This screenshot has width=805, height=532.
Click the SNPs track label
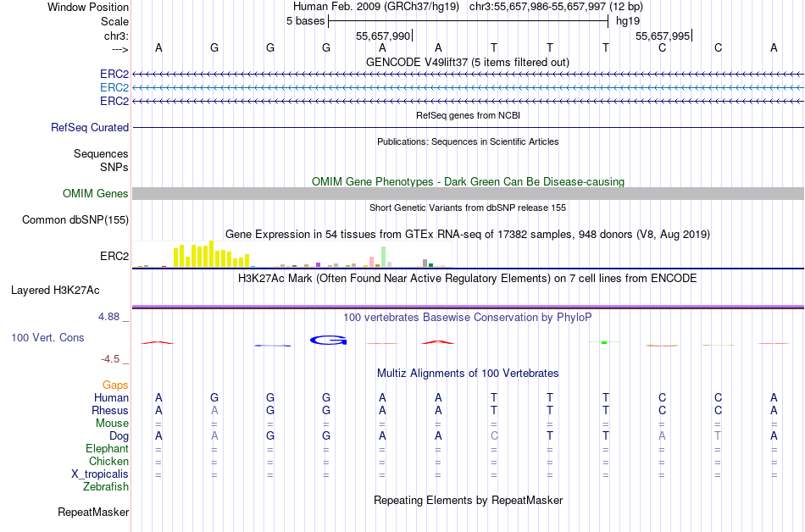click(114, 167)
